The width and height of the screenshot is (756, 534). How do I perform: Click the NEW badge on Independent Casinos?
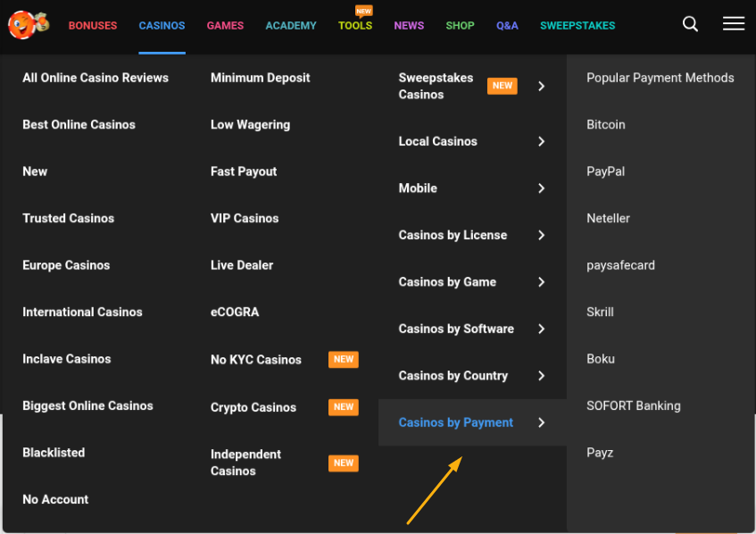coord(344,463)
